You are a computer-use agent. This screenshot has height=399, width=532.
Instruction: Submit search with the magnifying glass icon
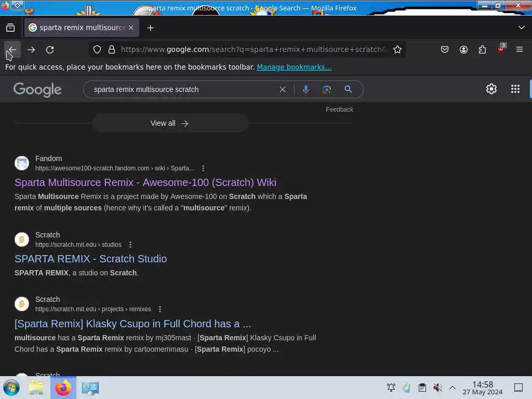click(348, 89)
